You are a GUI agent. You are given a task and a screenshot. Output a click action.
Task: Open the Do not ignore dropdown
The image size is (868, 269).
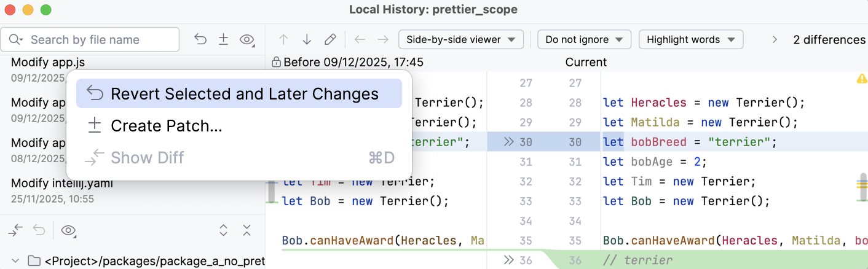584,39
